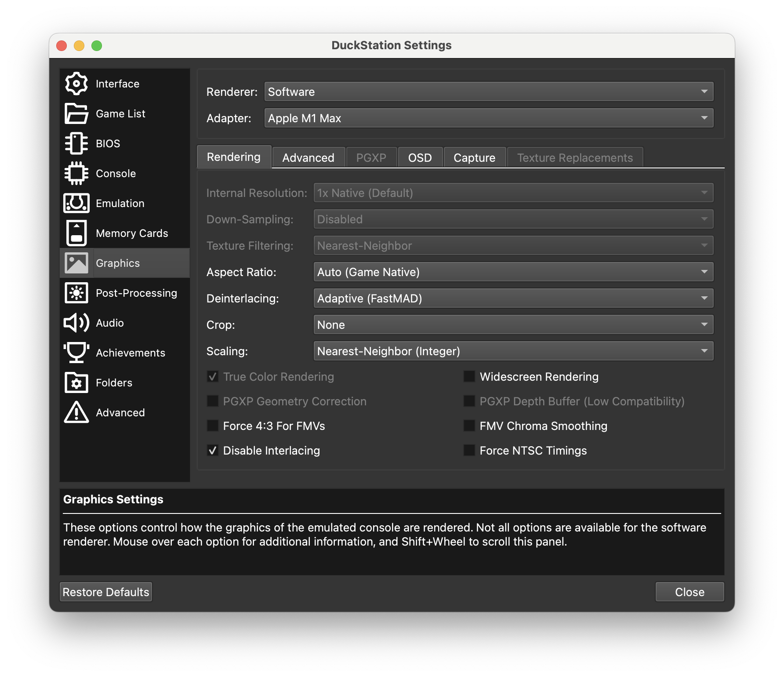Expand the Scaling dropdown menu

click(513, 351)
